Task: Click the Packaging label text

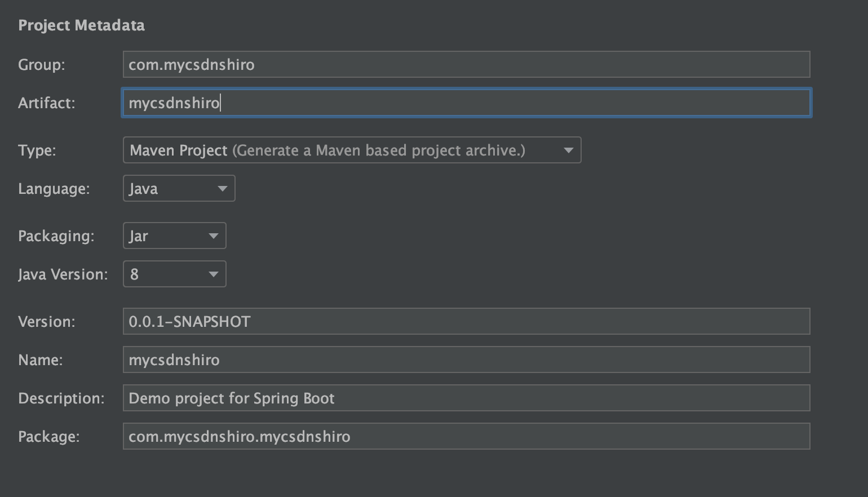Action: (x=56, y=236)
